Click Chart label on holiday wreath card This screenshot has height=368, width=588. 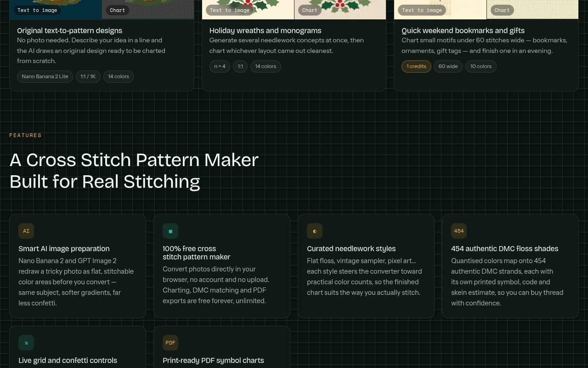click(310, 10)
